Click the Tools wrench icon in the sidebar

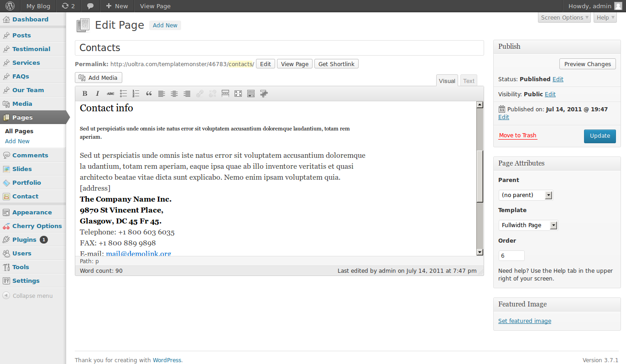6,267
